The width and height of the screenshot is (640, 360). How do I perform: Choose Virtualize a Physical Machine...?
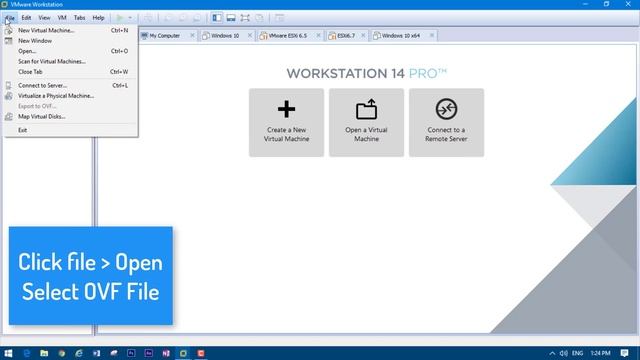pyautogui.click(x=71, y=96)
